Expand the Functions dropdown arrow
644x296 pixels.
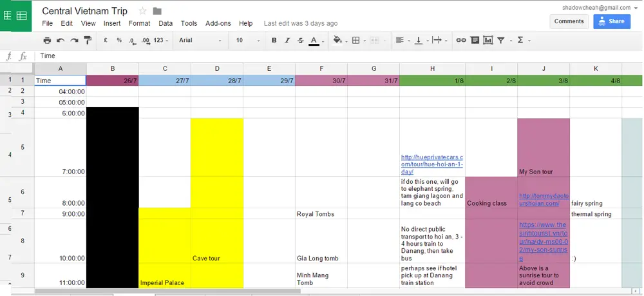(x=529, y=41)
